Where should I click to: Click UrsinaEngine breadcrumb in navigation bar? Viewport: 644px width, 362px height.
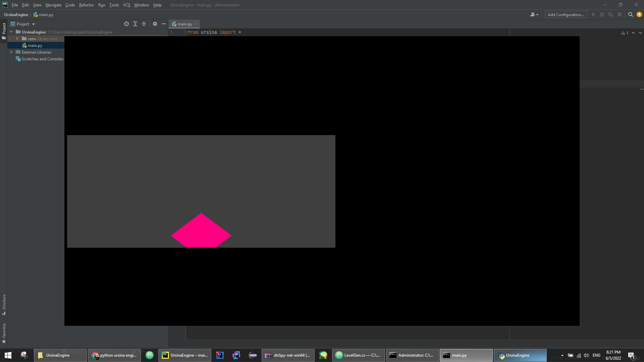(16, 15)
